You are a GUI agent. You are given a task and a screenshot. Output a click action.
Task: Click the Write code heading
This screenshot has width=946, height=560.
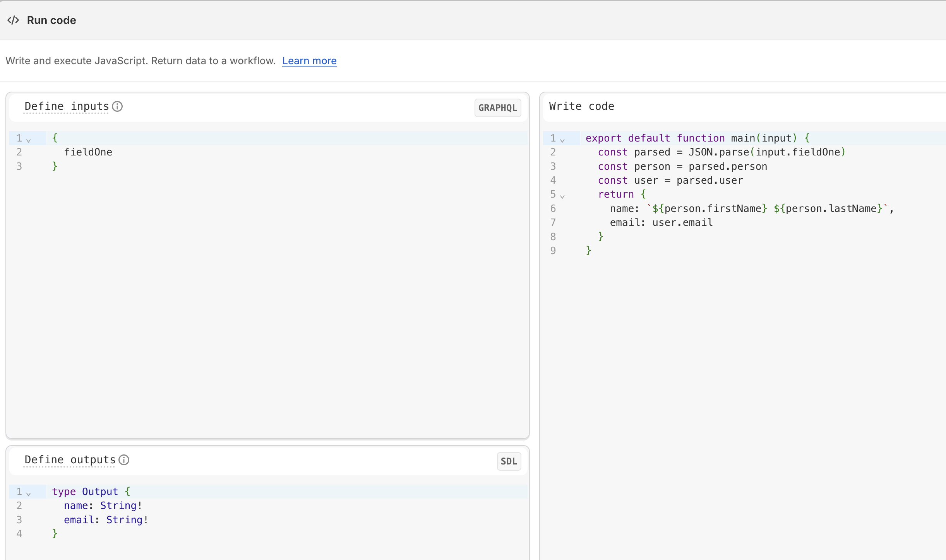(581, 106)
